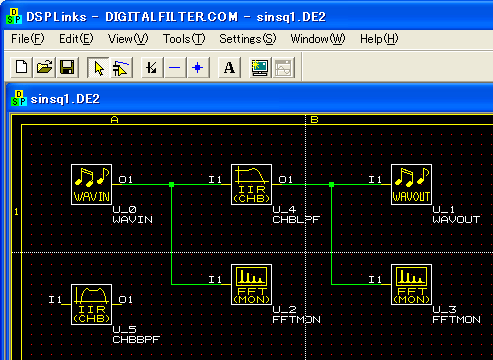493x360 pixels.
Task: Open the File(F) menu
Action: [x=27, y=39]
